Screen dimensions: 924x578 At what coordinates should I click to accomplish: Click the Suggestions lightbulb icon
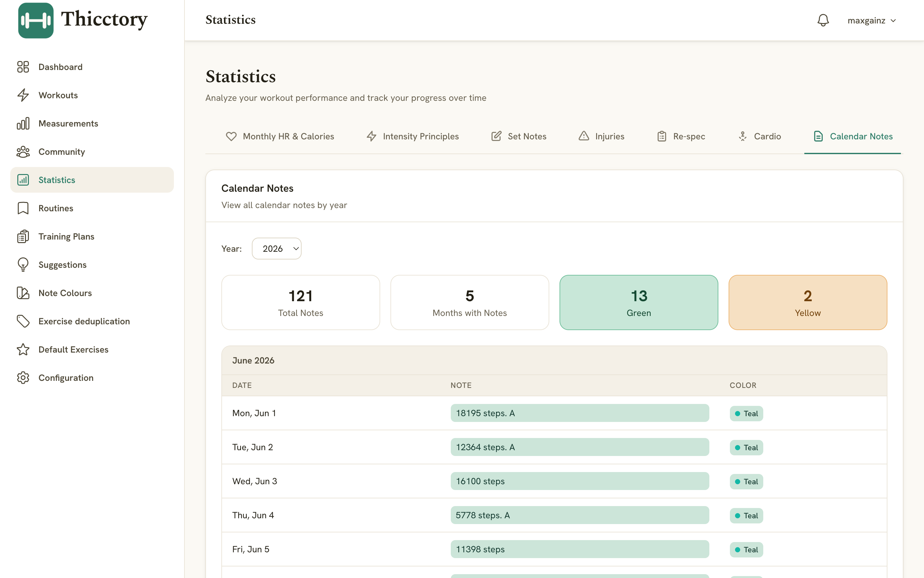[x=23, y=265]
